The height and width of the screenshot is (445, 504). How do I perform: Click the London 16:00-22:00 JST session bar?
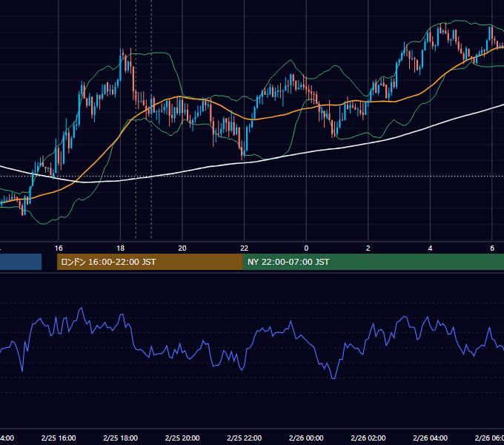[150, 262]
